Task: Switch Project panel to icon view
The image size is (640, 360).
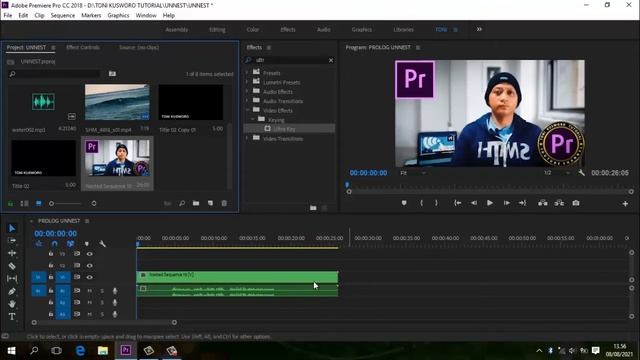Action: tap(39, 203)
